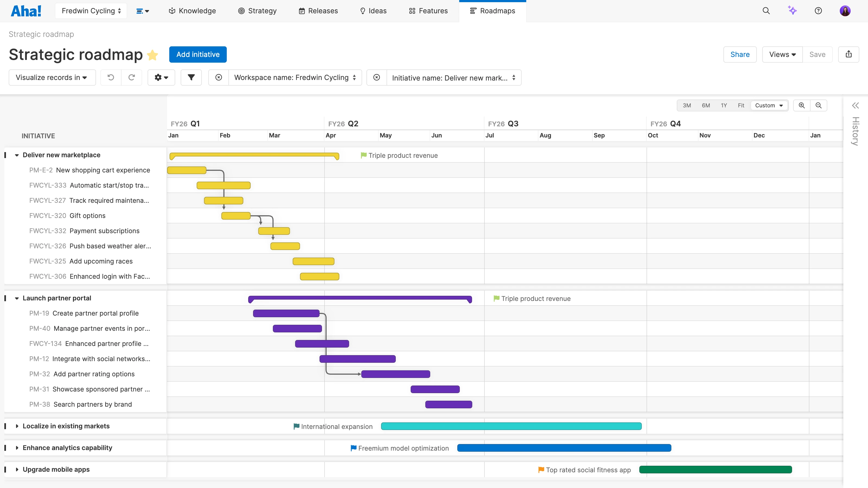This screenshot has height=488, width=868.
Task: Open the Fredwin Cycling workspace selector
Action: point(91,11)
